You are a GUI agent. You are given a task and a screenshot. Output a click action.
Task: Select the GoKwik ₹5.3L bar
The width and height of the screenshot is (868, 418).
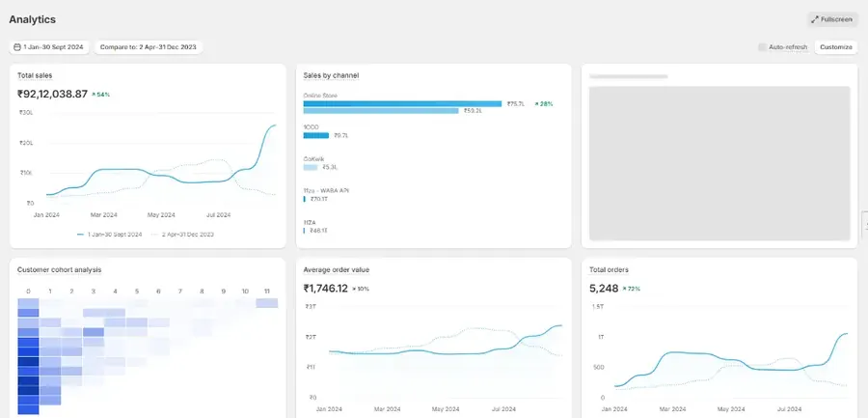tap(311, 167)
